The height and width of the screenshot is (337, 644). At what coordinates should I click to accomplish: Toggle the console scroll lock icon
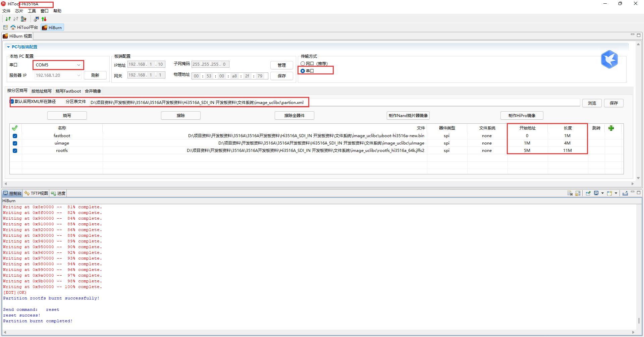click(578, 193)
